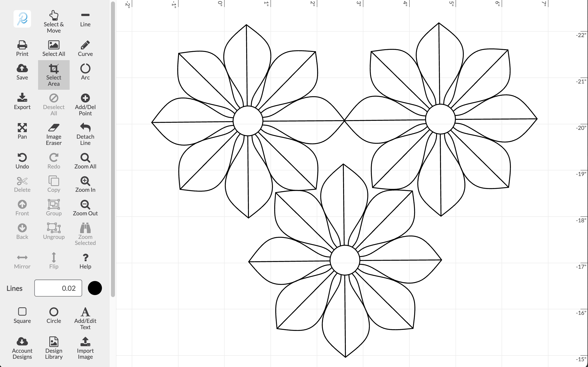This screenshot has width=588, height=367.
Task: Click the toolbar vertical scrollbar
Action: point(113,150)
